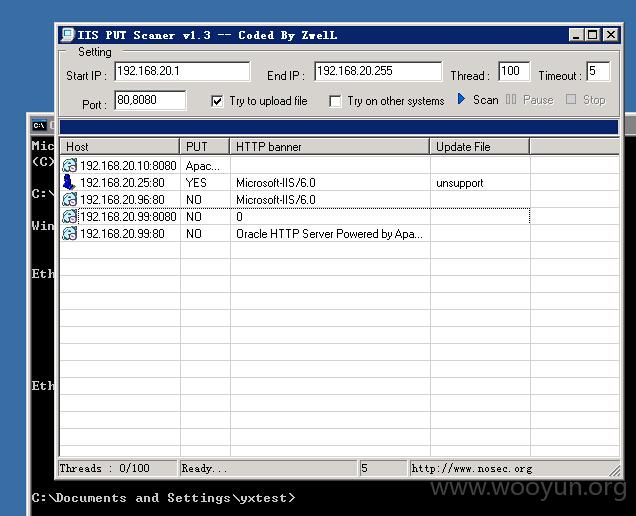Click the 'Threads : 0/100' status panel
636x516 pixels.
(118, 468)
